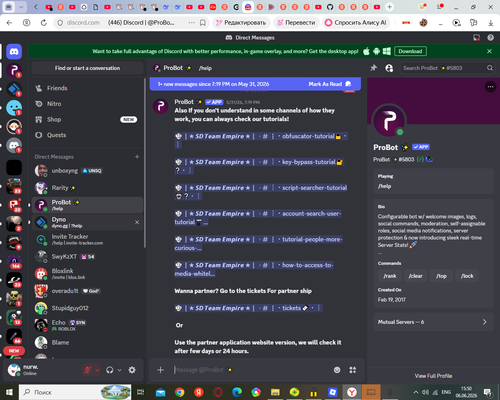Open Shop tab
Viewport: 500px width, 400px height.
click(87, 119)
